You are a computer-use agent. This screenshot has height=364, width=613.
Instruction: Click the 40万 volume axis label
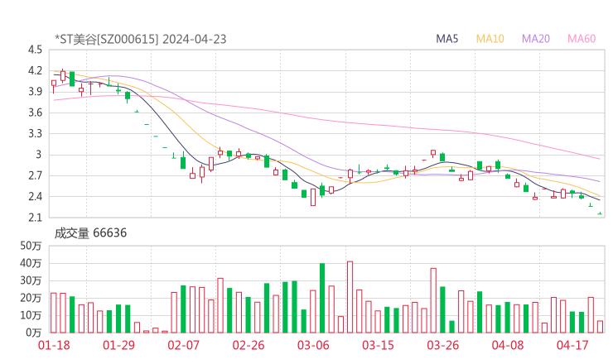pos(31,263)
